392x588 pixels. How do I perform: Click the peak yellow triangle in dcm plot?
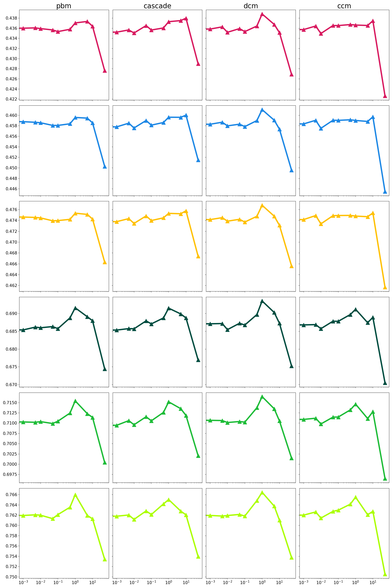pyautogui.click(x=262, y=205)
